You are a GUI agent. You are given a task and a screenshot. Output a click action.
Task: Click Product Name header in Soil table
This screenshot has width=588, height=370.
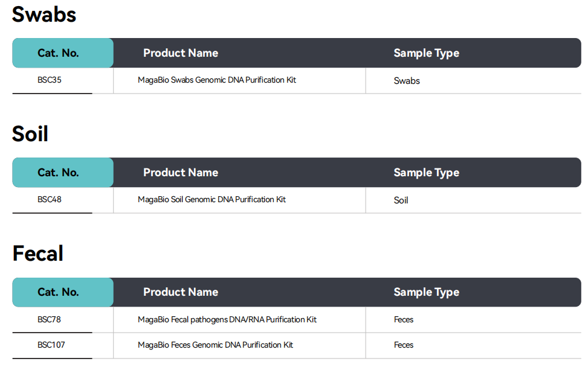point(181,173)
